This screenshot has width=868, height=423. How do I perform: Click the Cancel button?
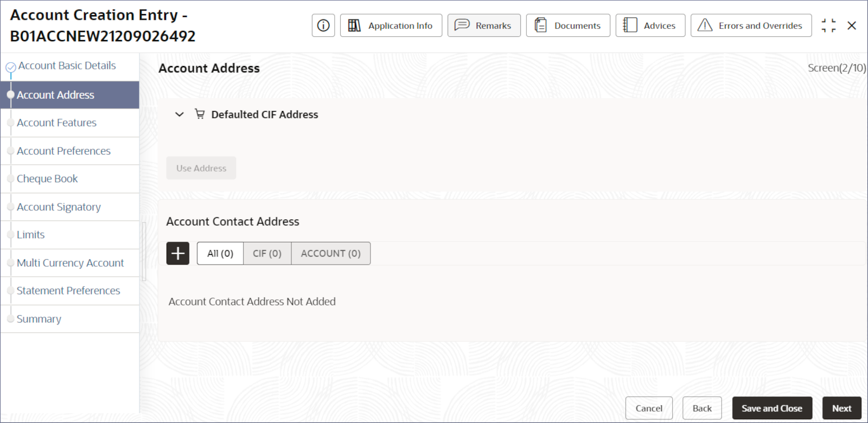[649, 408]
